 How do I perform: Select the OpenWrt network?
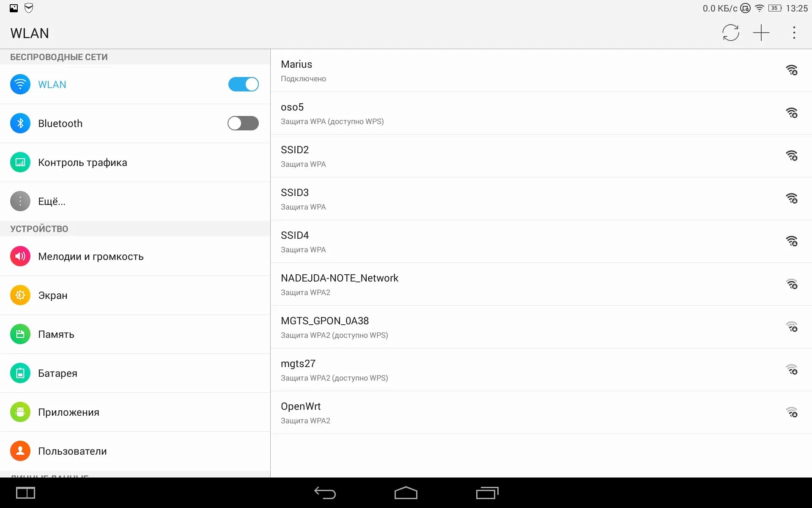click(x=541, y=412)
